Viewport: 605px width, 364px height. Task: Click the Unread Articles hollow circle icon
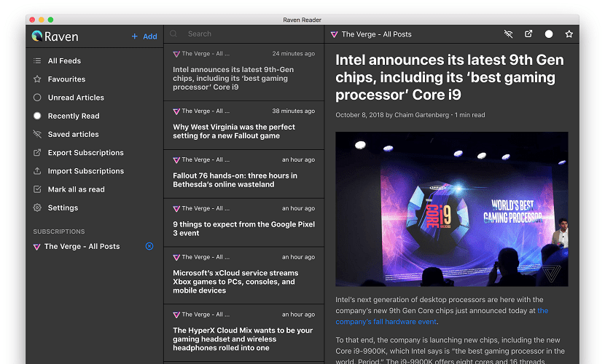37,98
